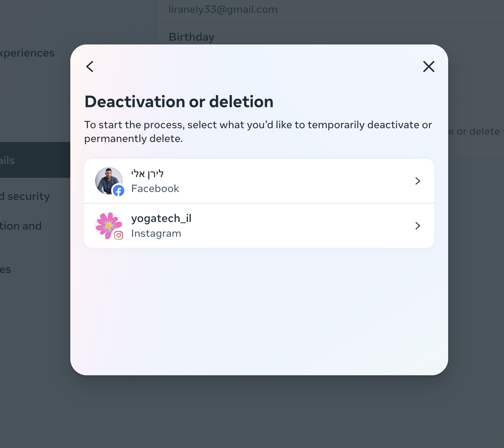
Task: Go back using the left arrow icon
Action: pyautogui.click(x=90, y=67)
